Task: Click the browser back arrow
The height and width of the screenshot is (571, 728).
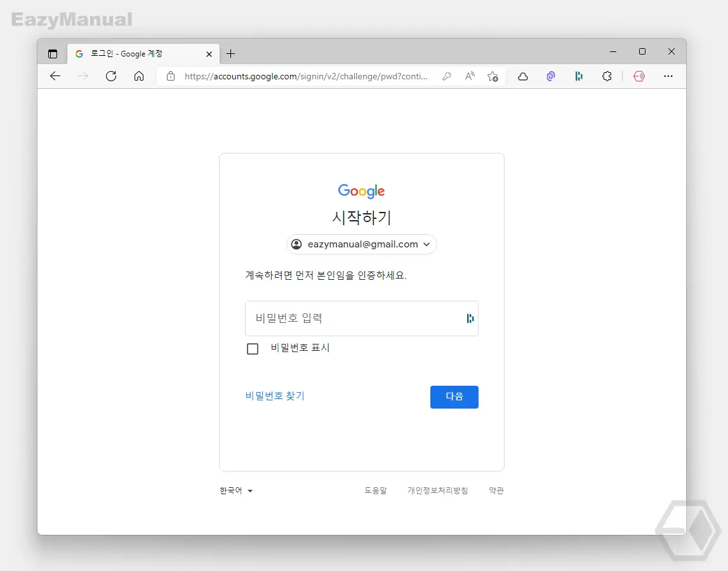Action: (55, 76)
